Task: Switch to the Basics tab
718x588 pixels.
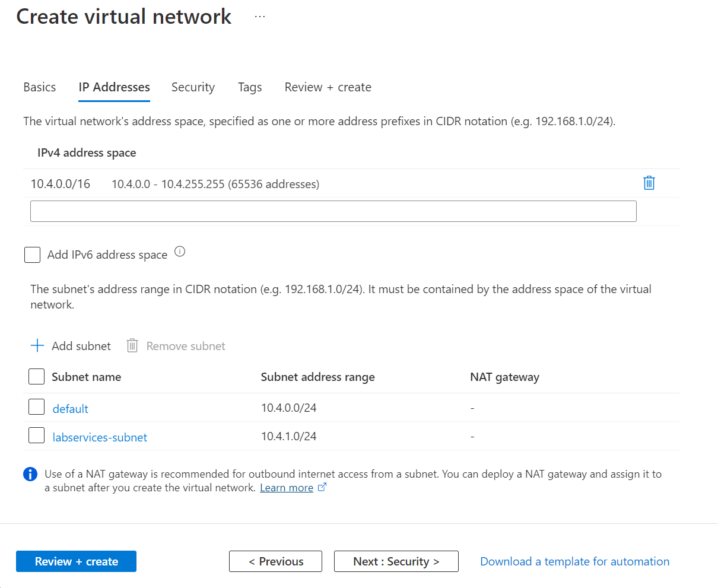Action: (39, 87)
